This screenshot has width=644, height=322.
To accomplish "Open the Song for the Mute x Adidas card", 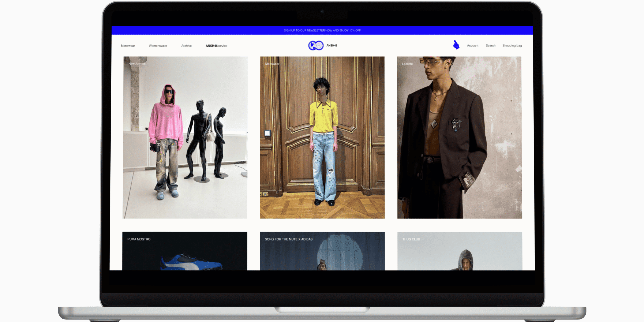I will click(322, 251).
